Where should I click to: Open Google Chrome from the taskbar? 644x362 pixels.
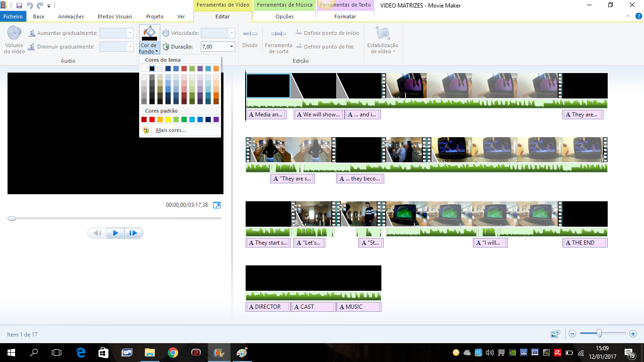click(173, 353)
